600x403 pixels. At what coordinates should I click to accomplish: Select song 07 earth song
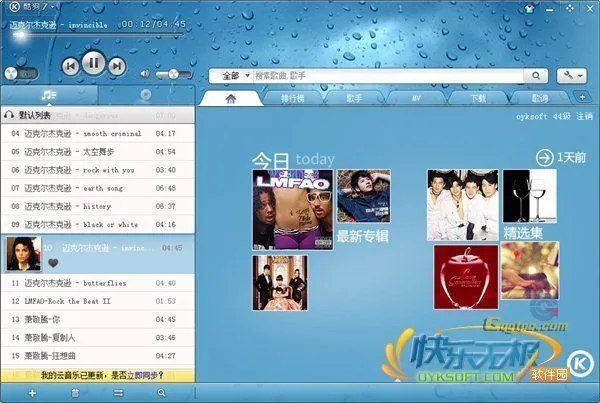coord(98,188)
